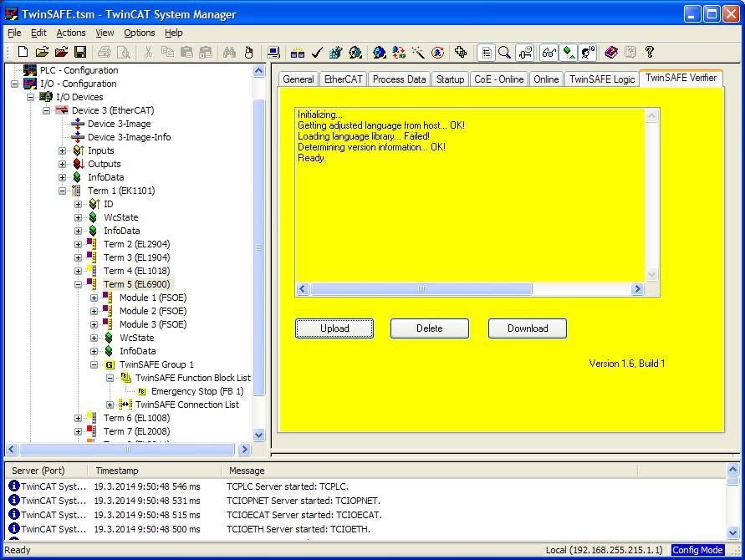Click the Delete button
This screenshot has height=560, width=745.
[x=430, y=328]
